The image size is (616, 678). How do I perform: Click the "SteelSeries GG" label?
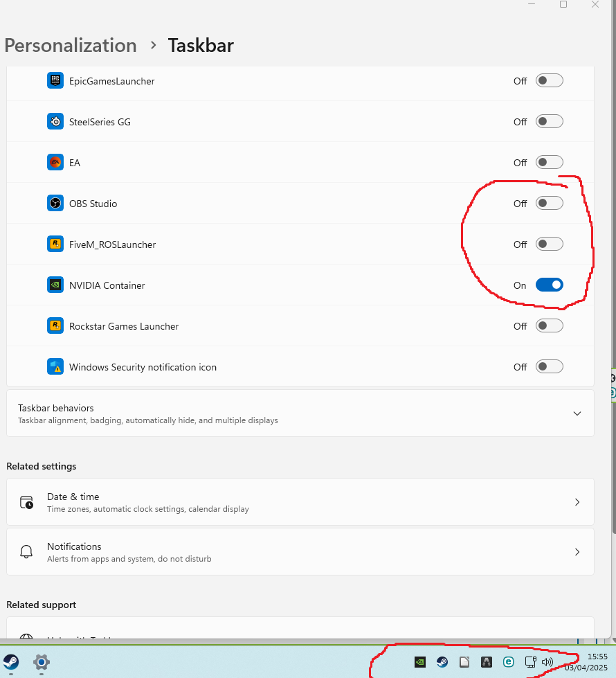click(100, 122)
